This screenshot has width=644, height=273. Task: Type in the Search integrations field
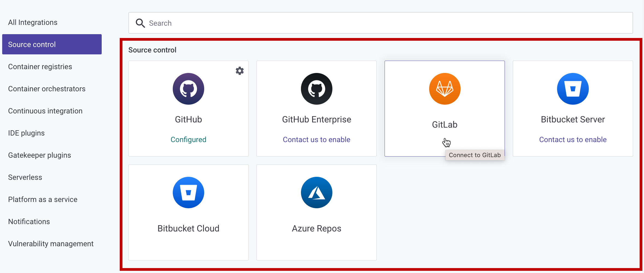[x=383, y=23]
